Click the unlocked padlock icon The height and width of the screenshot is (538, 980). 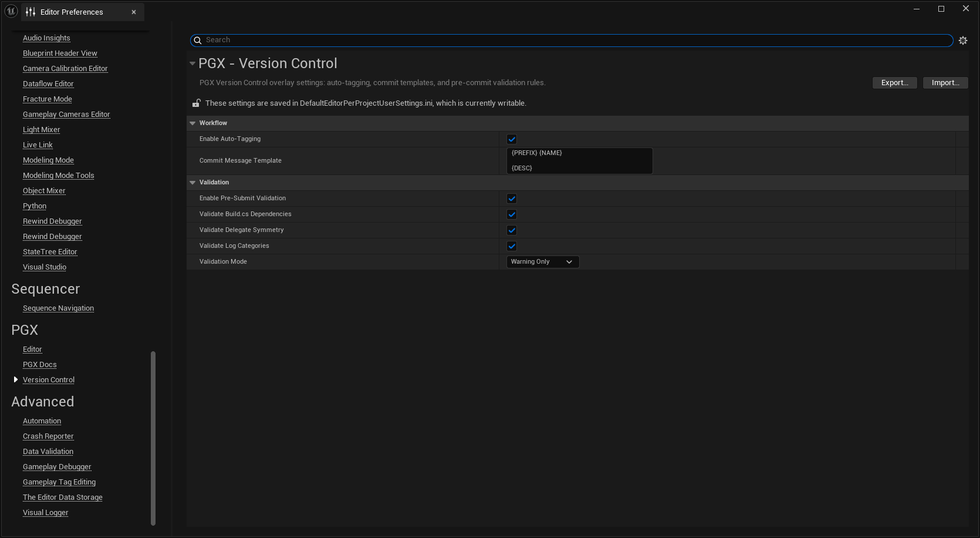pyautogui.click(x=197, y=103)
